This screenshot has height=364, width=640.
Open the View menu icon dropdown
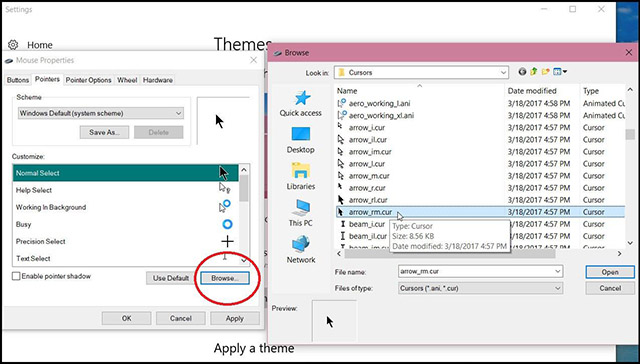coord(560,72)
